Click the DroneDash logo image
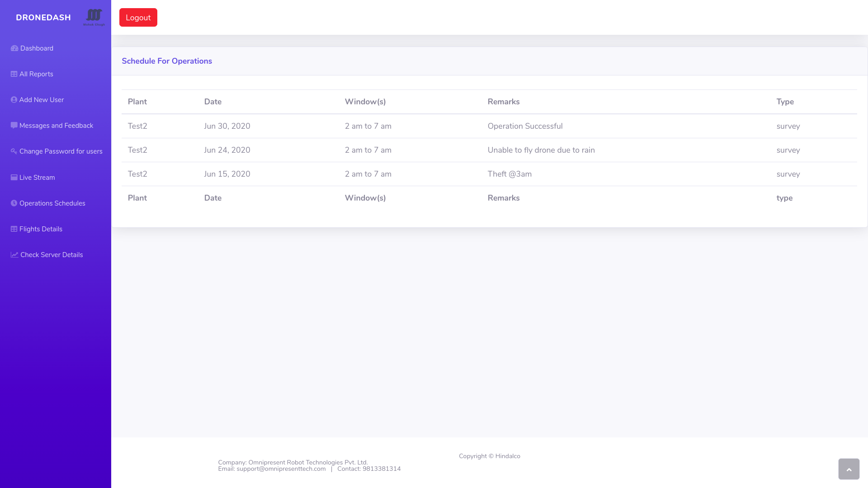Image resolution: width=868 pixels, height=488 pixels. pos(94,17)
